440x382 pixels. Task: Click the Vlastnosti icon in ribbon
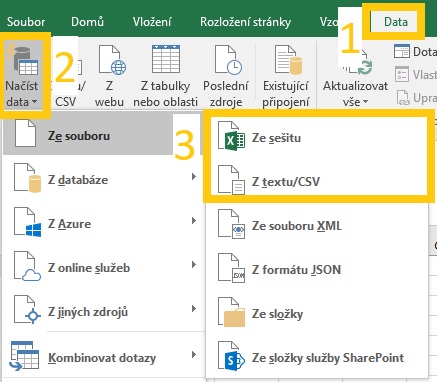(402, 74)
